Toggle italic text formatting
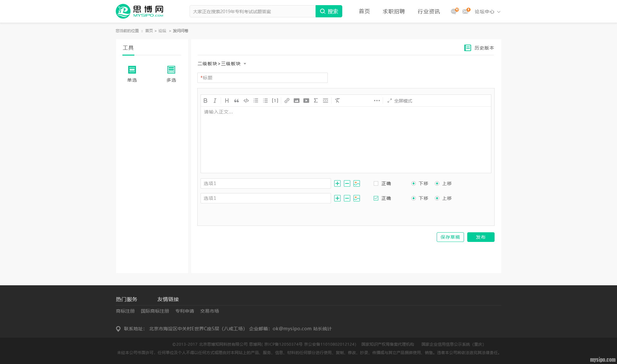Screen dimensions: 617x364 point(215,101)
